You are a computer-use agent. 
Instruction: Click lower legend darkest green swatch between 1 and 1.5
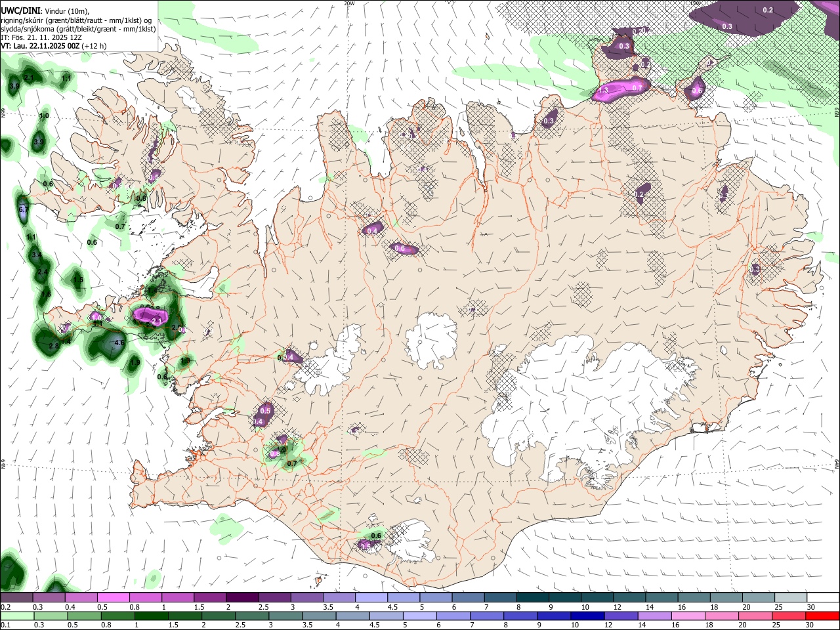click(x=152, y=616)
